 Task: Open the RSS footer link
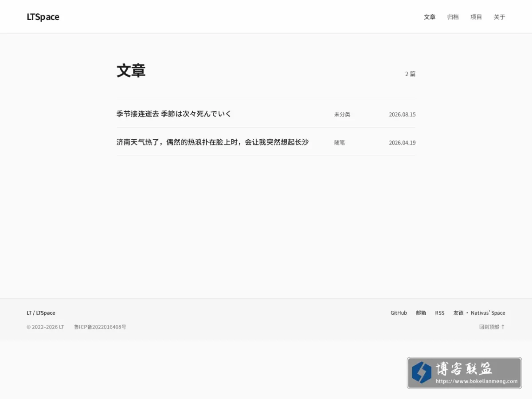[439, 313]
